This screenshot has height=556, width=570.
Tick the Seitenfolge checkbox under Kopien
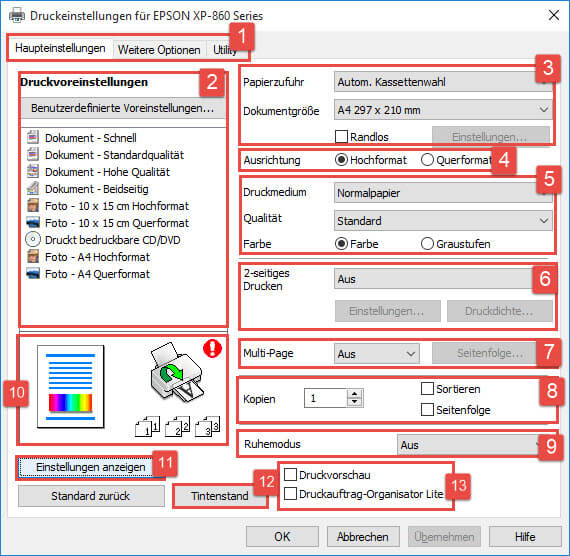pyautogui.click(x=427, y=409)
